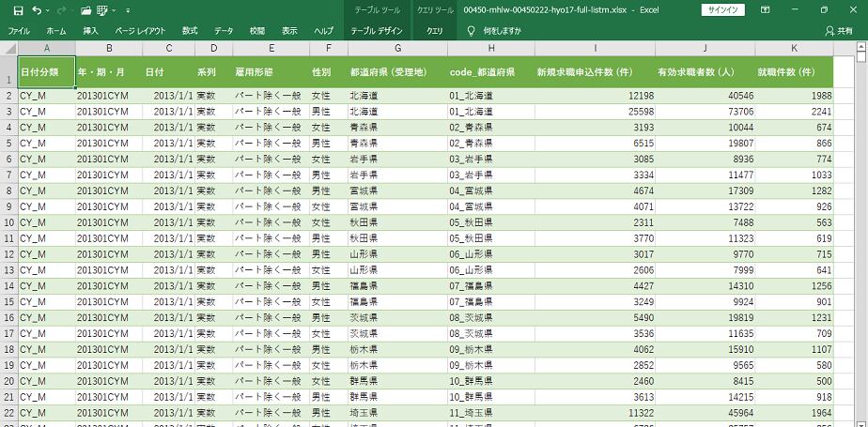
Task: Open the ファイル menu tab
Action: 18,30
